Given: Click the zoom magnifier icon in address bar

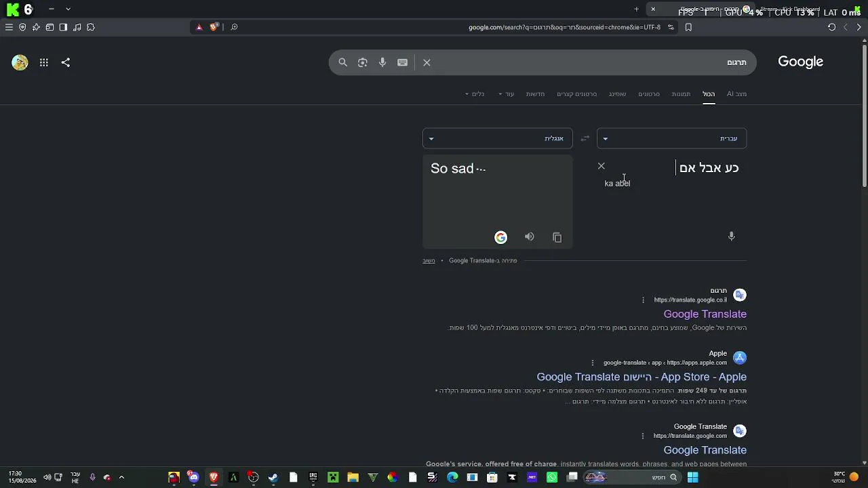Looking at the screenshot, I should (234, 27).
